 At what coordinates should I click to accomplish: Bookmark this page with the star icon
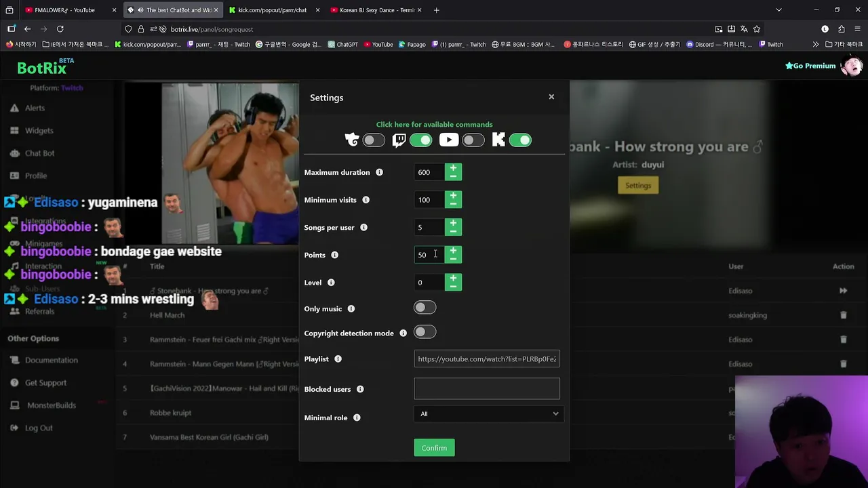[757, 29]
